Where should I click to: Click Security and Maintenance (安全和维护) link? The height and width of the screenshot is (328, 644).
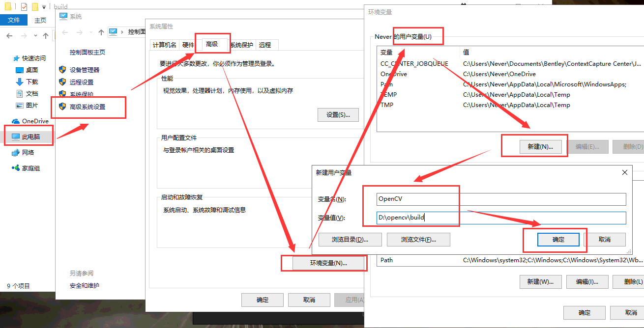pyautogui.click(x=85, y=286)
